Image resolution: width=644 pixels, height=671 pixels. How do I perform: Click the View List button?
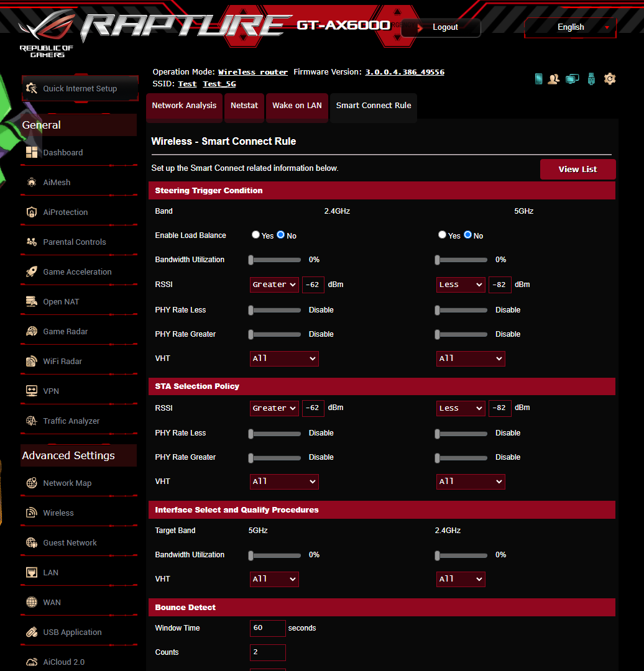click(x=577, y=170)
